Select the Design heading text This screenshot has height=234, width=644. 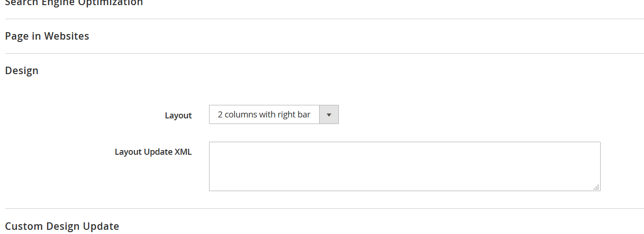(x=21, y=71)
